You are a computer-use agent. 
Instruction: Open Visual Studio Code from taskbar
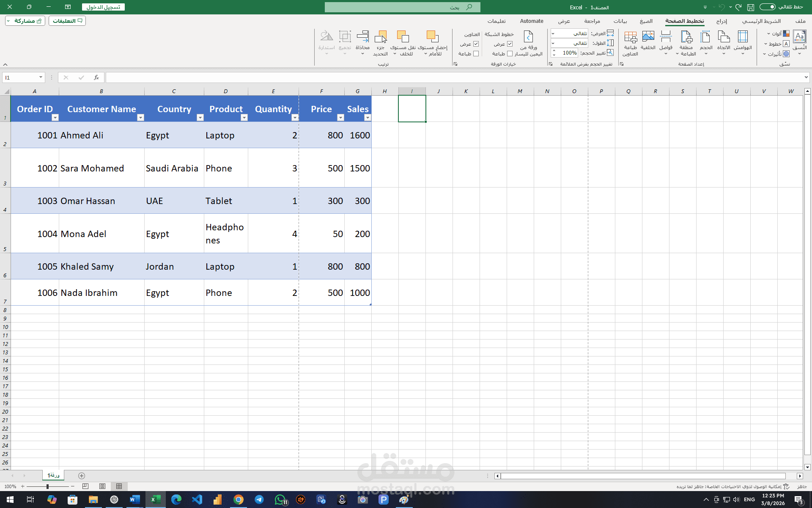click(x=197, y=500)
